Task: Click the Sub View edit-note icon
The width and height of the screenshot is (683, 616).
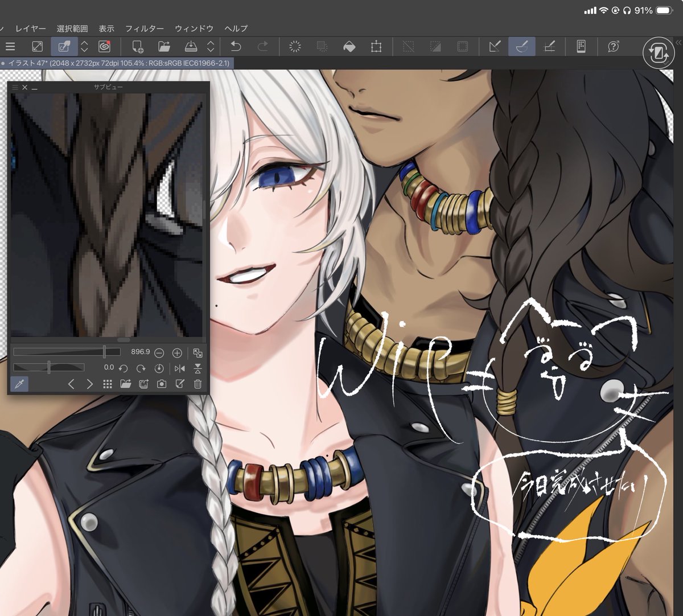Action: pyautogui.click(x=180, y=384)
